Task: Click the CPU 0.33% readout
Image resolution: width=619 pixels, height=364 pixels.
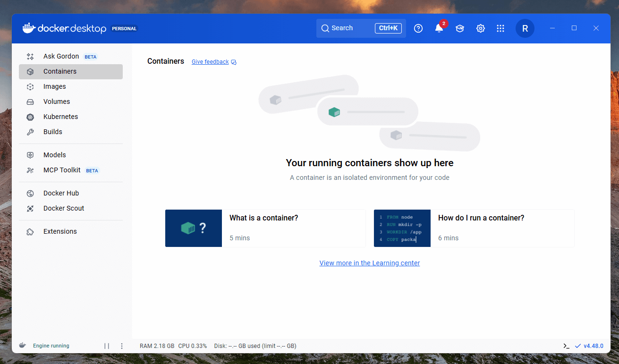Action: pos(193,346)
